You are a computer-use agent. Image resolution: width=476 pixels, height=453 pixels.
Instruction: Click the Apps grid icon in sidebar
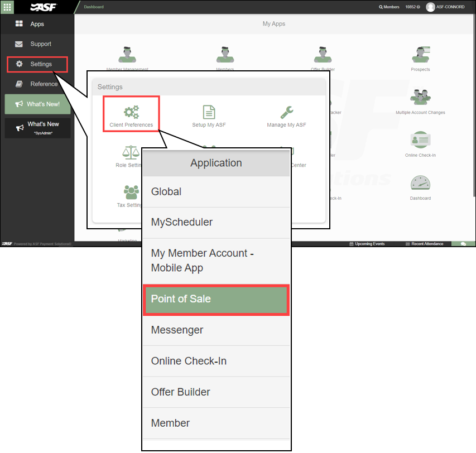coord(19,23)
